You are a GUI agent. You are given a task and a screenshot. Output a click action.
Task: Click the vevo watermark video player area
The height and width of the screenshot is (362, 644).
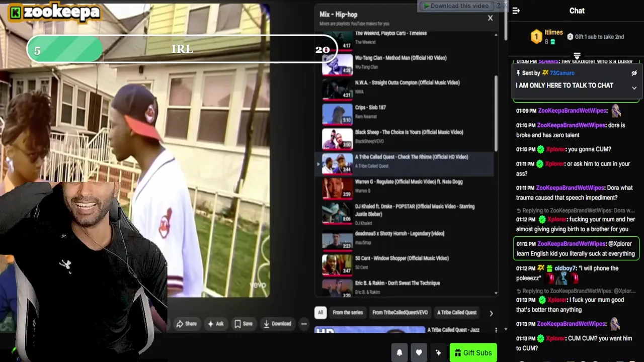[x=258, y=285]
